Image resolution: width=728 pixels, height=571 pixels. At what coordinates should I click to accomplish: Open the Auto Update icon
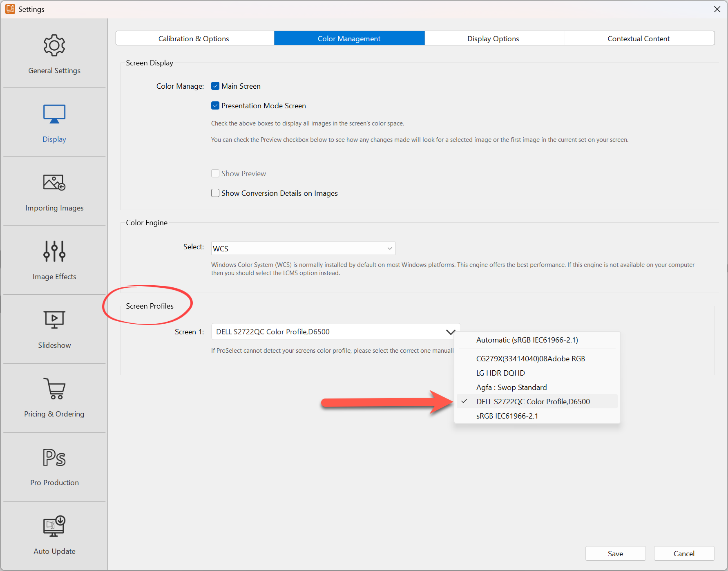click(x=54, y=526)
